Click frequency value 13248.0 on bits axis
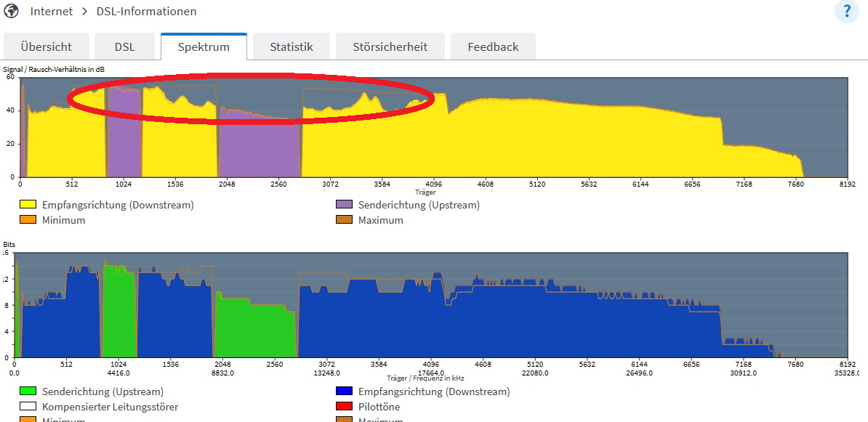This screenshot has height=422, width=868. [x=327, y=373]
